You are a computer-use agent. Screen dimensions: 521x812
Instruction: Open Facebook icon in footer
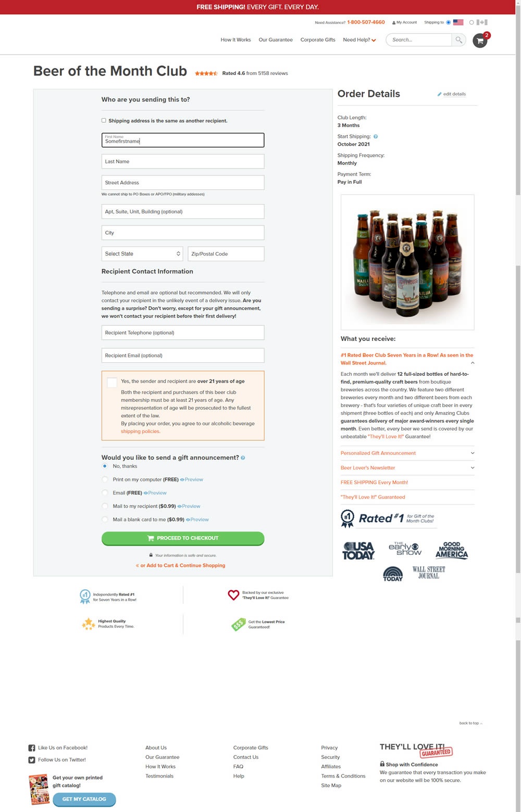(32, 748)
